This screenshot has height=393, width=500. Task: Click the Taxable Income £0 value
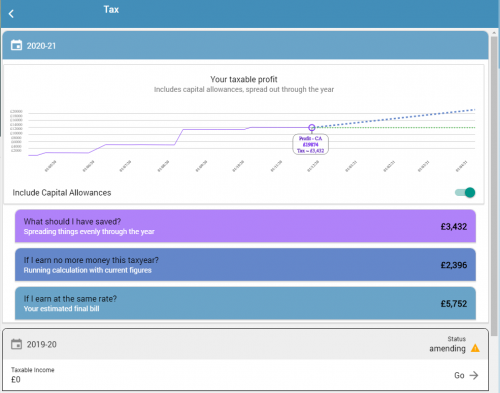coord(16,379)
